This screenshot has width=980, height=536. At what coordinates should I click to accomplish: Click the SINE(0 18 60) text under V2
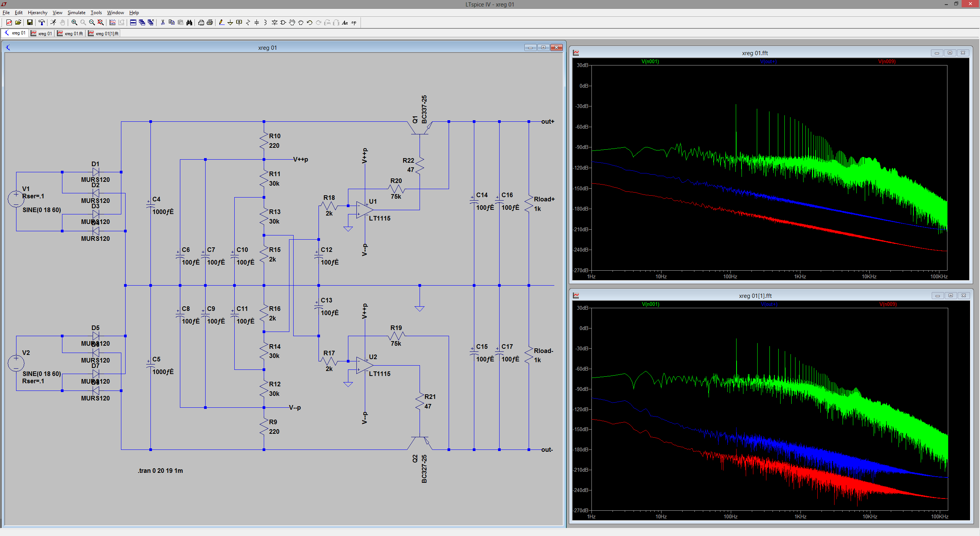[42, 374]
